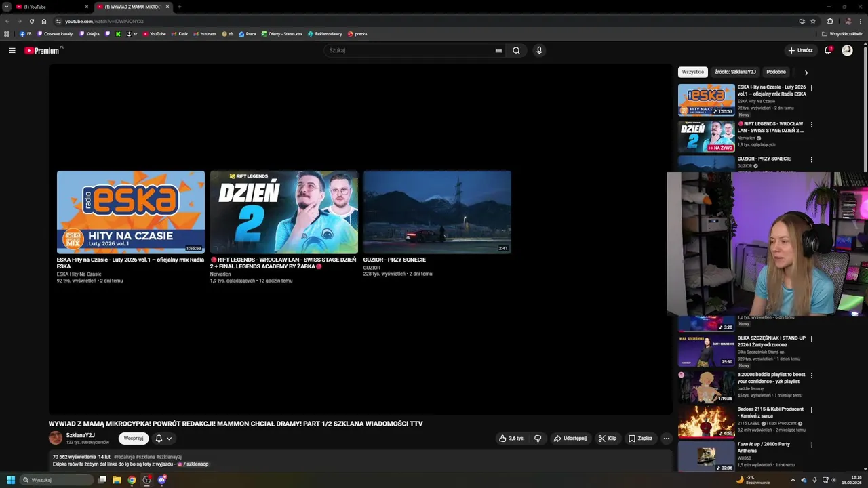Click the browser address bar URL
This screenshot has height=488, width=868.
click(x=104, y=21)
